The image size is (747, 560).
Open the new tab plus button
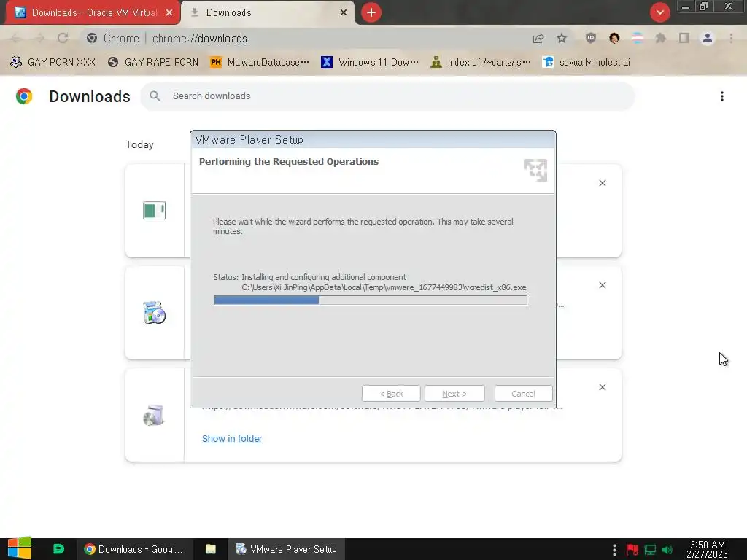click(x=371, y=12)
